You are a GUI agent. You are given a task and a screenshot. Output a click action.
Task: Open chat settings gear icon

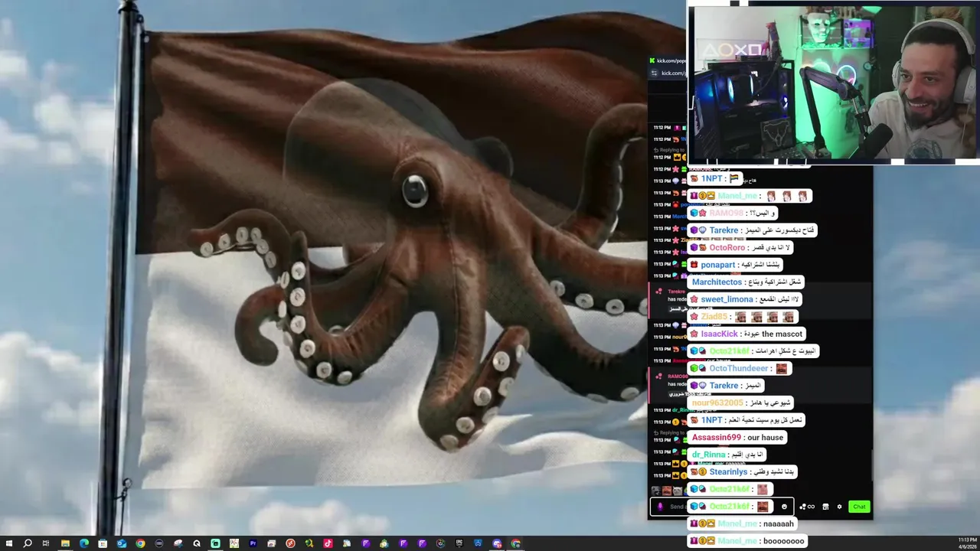point(839,507)
